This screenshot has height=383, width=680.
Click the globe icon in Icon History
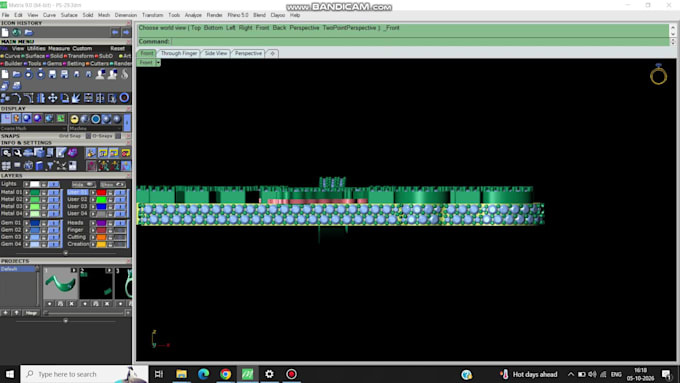17,33
